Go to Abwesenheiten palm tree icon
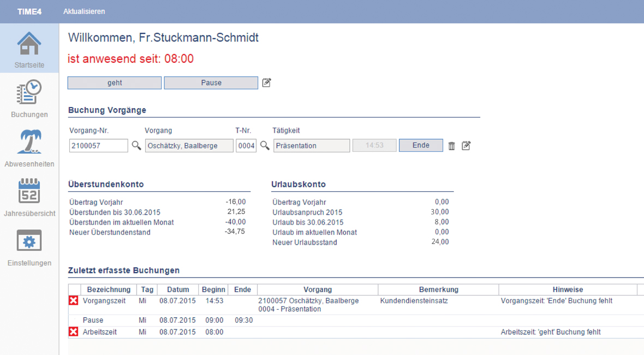Image resolution: width=644 pixels, height=355 pixels. [29, 143]
